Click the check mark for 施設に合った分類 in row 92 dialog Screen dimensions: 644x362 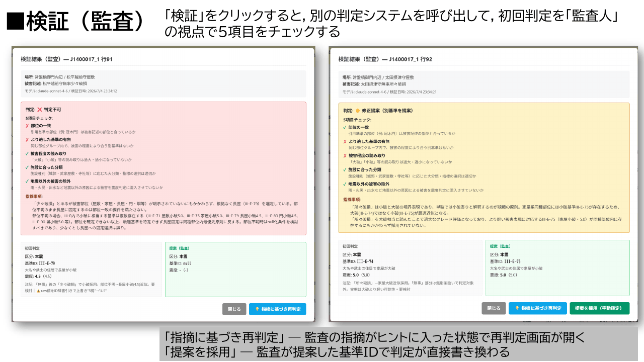coord(345,170)
